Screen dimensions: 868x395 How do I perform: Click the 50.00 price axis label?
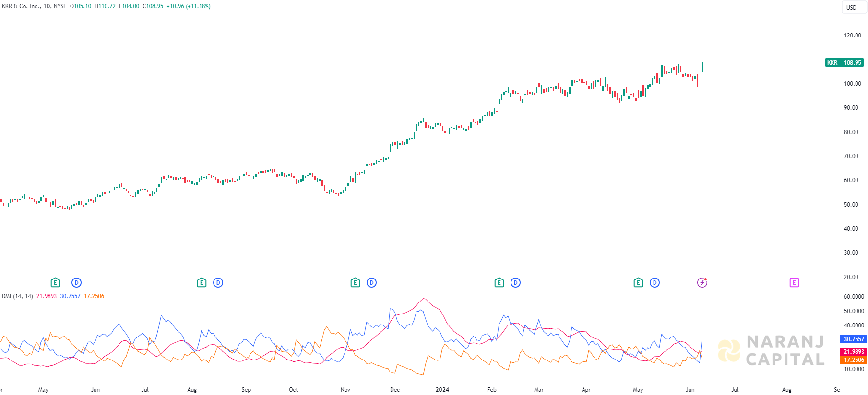click(851, 205)
